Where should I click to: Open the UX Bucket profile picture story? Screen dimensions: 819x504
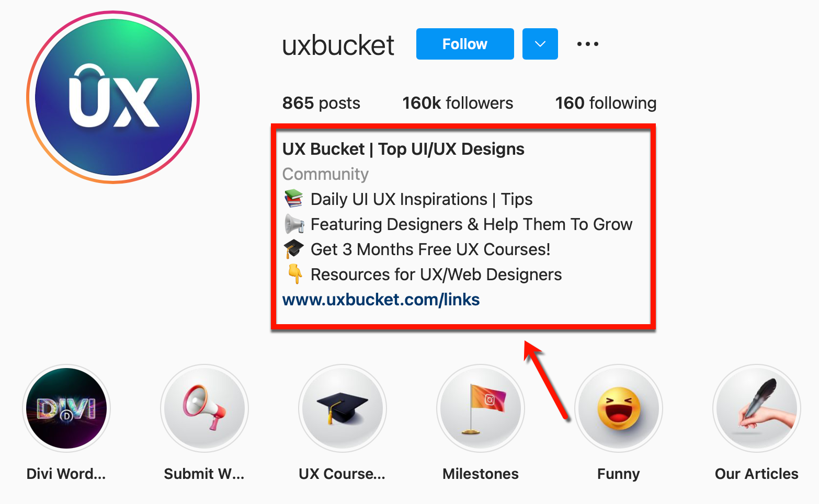[x=113, y=97]
